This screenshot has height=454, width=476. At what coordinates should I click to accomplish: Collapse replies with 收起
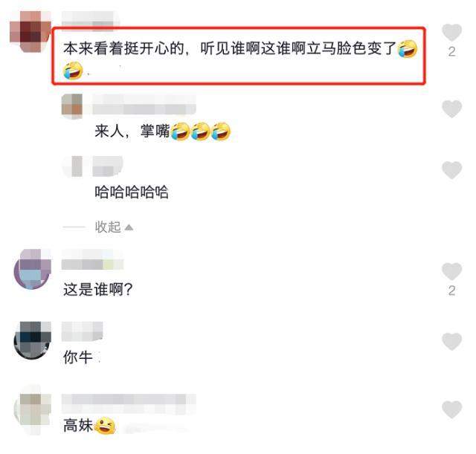[x=108, y=227]
